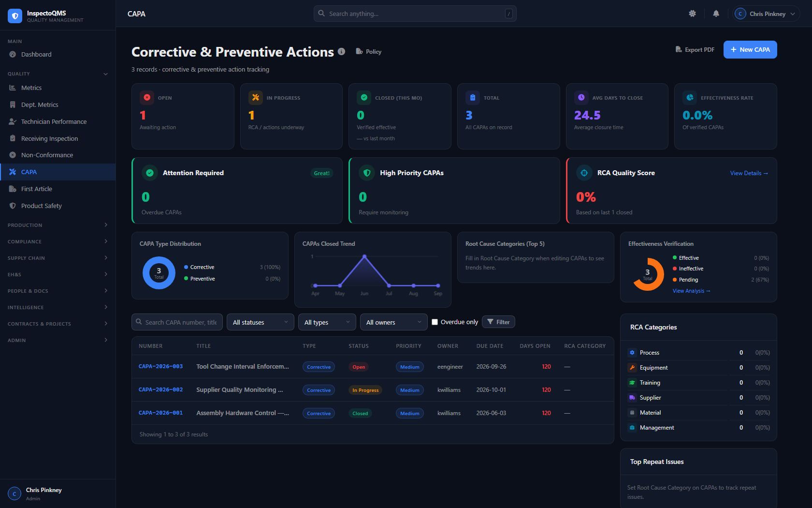Screen dimensions: 812x508
Task: Click the Equipment category wrench icon
Action: (632, 367)
